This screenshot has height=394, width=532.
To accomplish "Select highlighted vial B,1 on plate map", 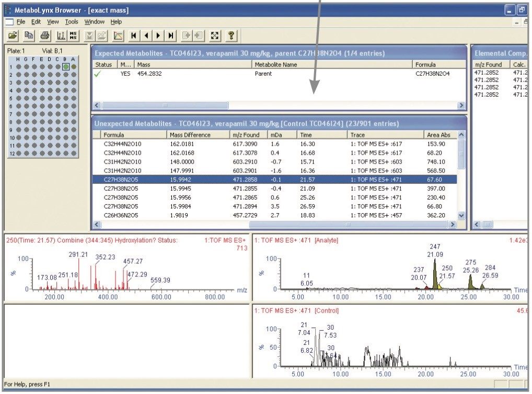I will [66, 67].
